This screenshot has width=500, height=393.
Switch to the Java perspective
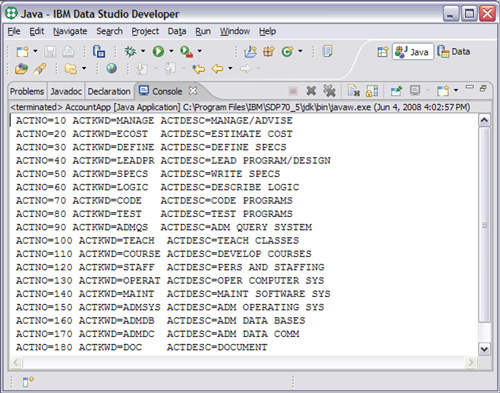(x=413, y=52)
